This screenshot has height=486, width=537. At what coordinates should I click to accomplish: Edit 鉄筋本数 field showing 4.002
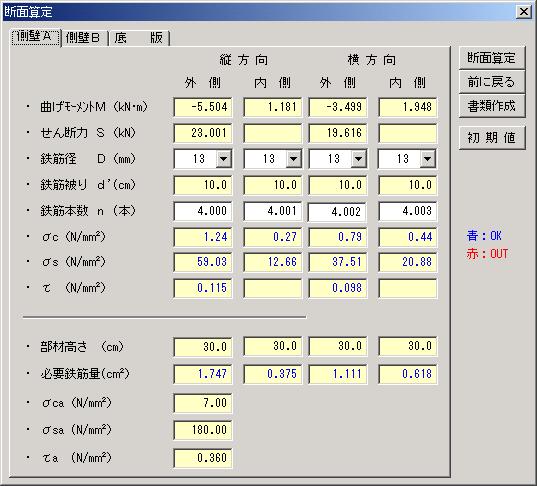click(338, 212)
